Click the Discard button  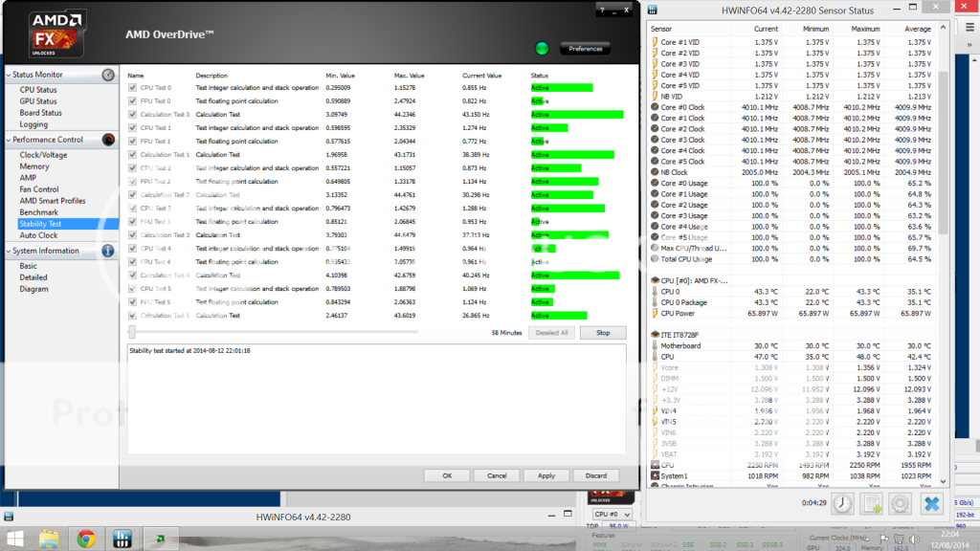pyautogui.click(x=596, y=475)
